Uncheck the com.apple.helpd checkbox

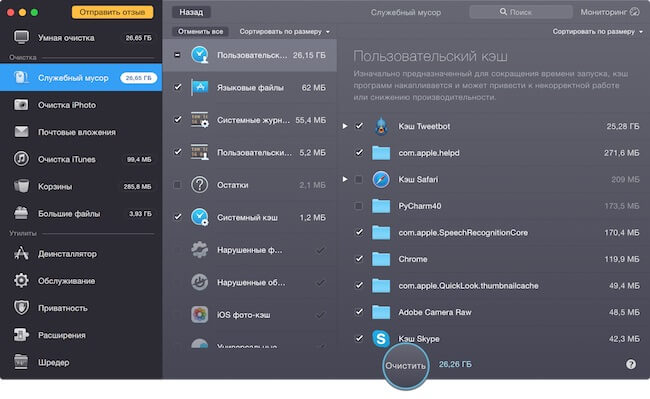pyautogui.click(x=359, y=152)
